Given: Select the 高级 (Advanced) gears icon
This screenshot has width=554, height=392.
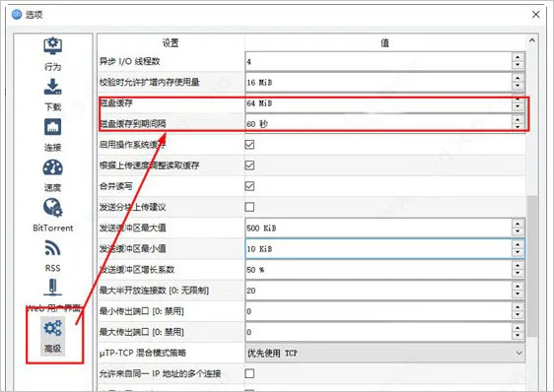Looking at the screenshot, I should [x=52, y=328].
